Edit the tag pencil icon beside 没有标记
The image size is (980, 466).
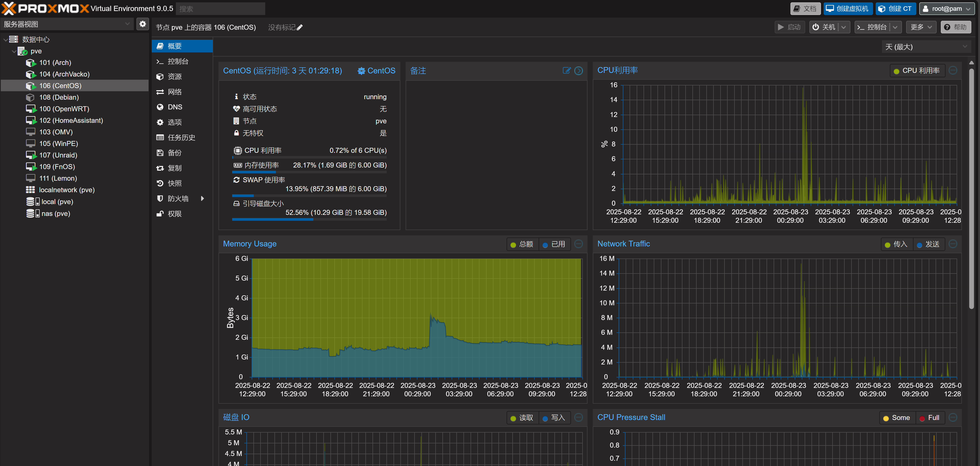click(x=300, y=27)
